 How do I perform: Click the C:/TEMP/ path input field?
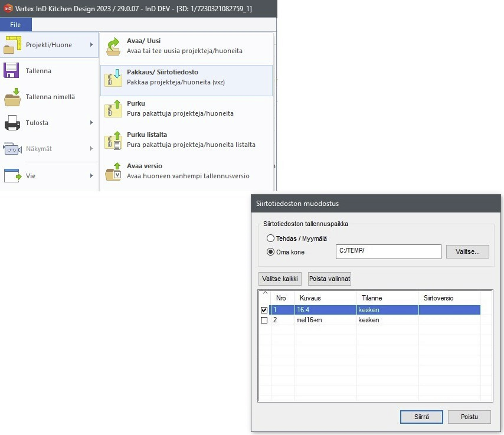point(388,251)
